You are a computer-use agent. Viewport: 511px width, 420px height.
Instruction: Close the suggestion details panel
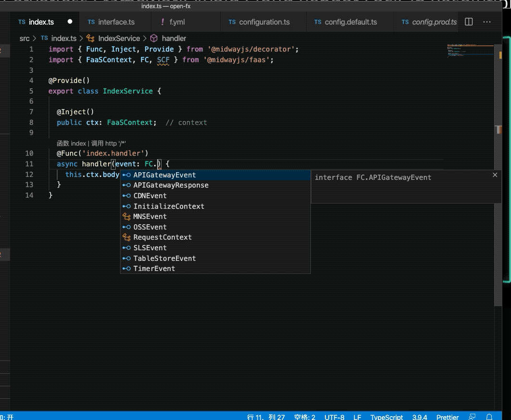point(495,175)
